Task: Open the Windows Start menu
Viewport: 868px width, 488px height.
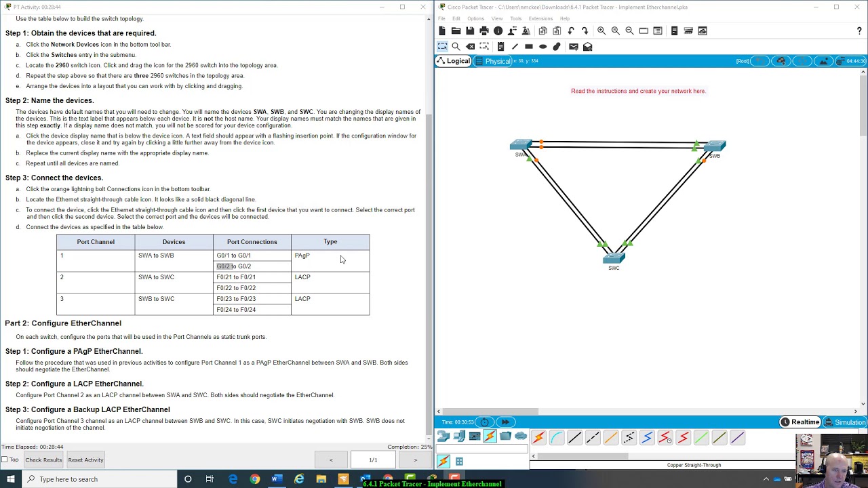Action: 12,479
